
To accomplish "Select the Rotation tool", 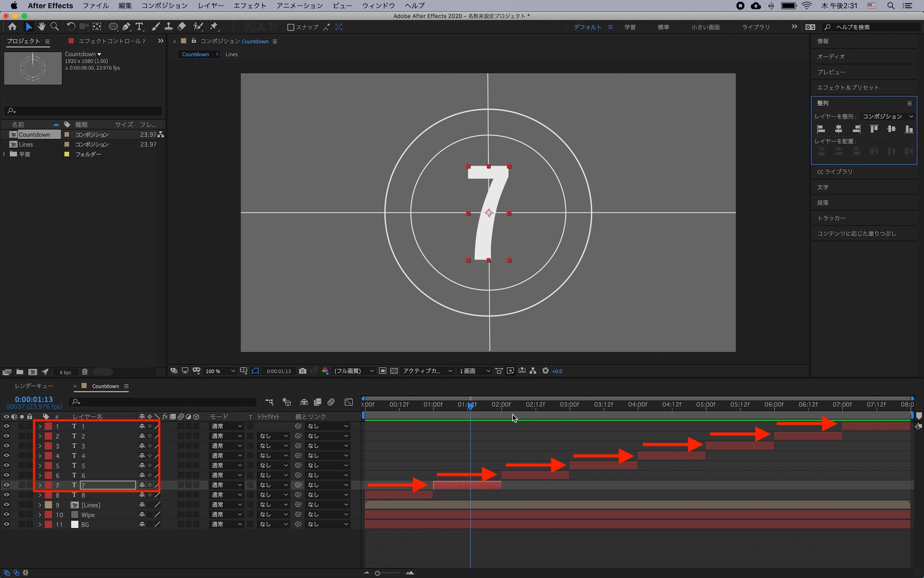I will (x=71, y=27).
